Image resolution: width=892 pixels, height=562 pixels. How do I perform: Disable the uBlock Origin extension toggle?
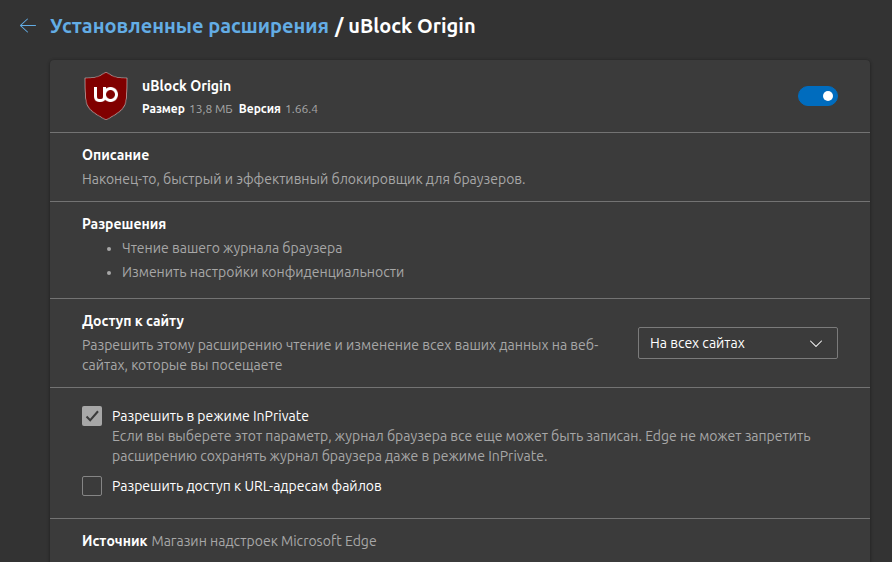(x=817, y=96)
